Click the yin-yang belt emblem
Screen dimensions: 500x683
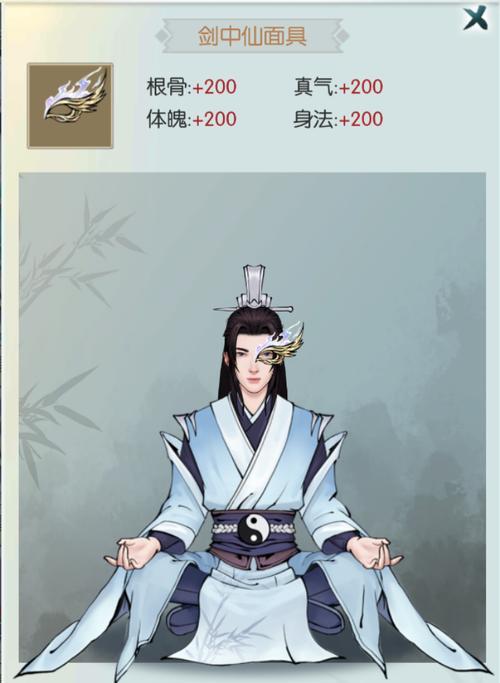[253, 528]
